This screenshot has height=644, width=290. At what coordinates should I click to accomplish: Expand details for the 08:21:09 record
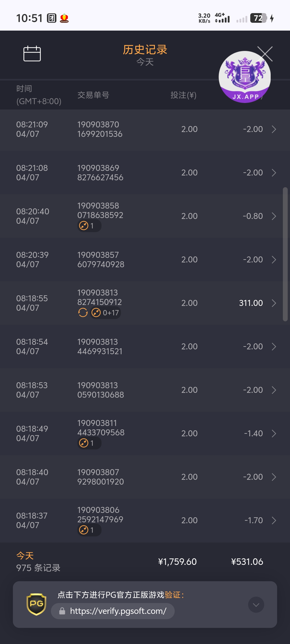274,129
